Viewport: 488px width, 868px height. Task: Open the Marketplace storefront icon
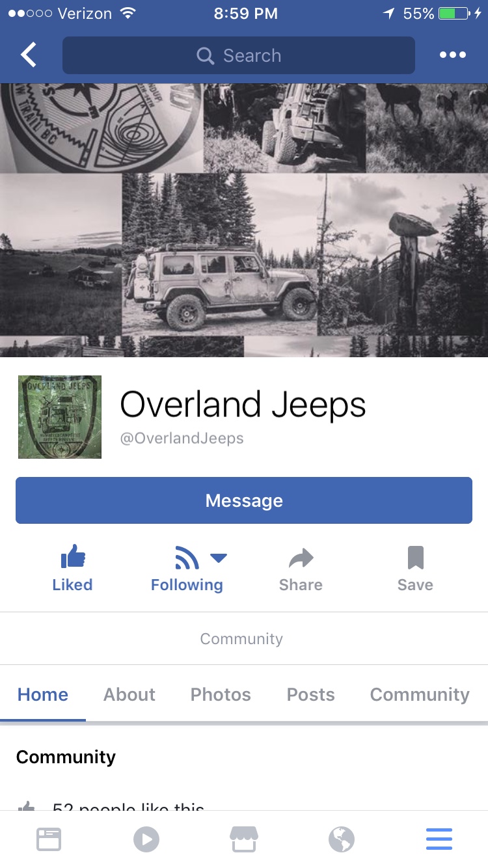click(244, 839)
